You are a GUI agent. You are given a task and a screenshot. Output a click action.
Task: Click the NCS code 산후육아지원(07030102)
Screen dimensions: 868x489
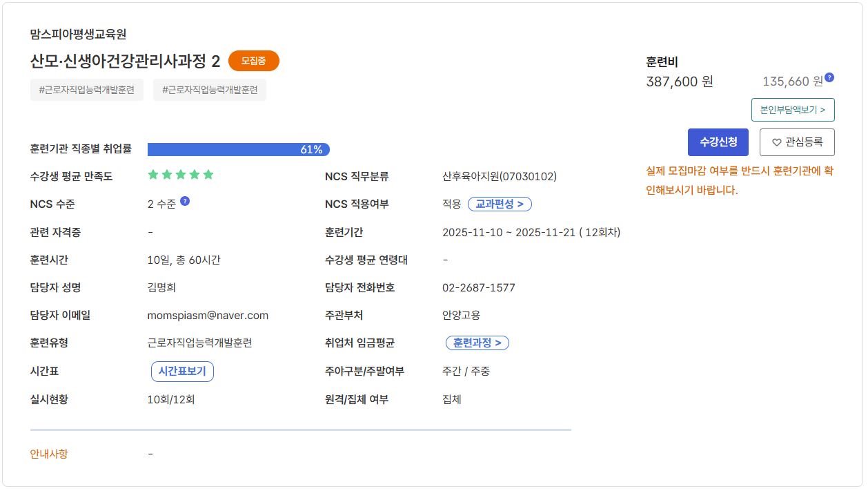coord(499,177)
